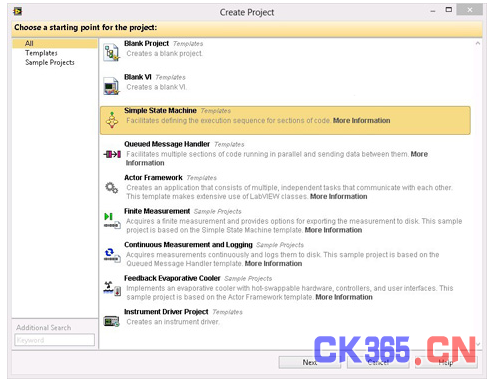Select the Feedback Evaporative Cooler title
Viewport: 491px width, 385px height.
point(172,278)
